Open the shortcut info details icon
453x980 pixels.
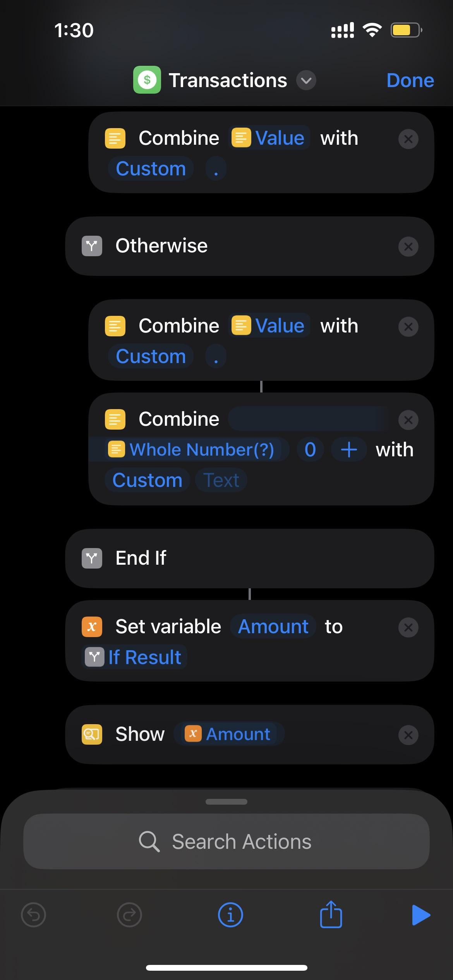[230, 915]
